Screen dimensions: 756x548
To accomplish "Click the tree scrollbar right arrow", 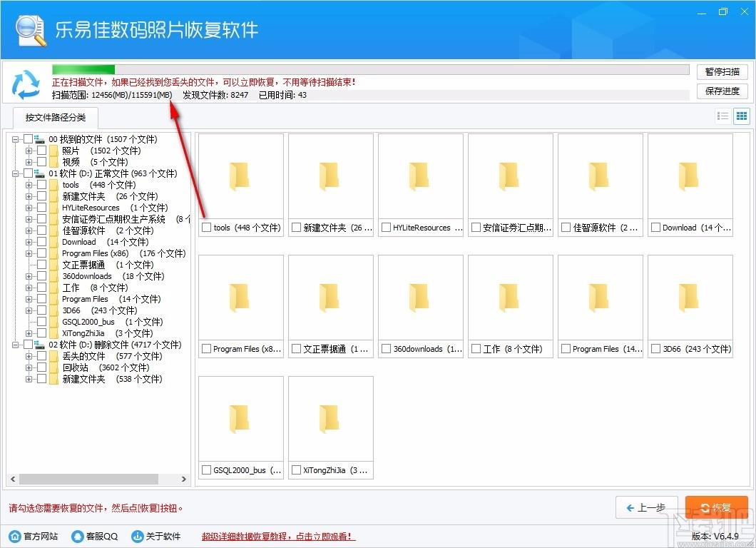I will pyautogui.click(x=183, y=479).
